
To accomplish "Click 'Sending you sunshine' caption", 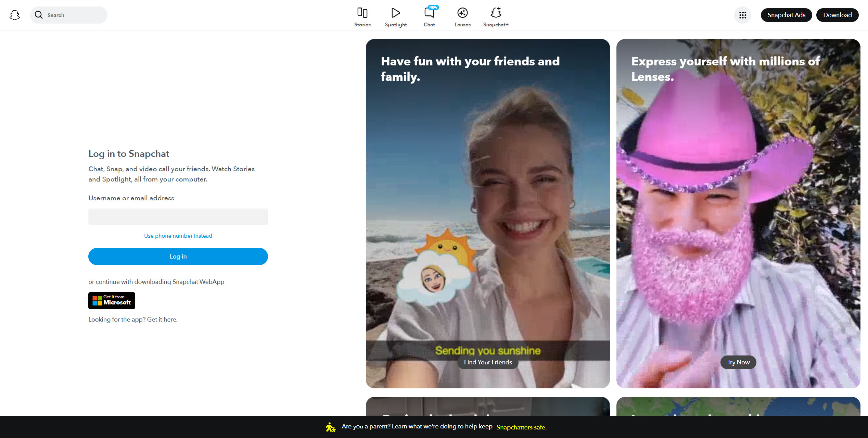I will click(x=488, y=350).
